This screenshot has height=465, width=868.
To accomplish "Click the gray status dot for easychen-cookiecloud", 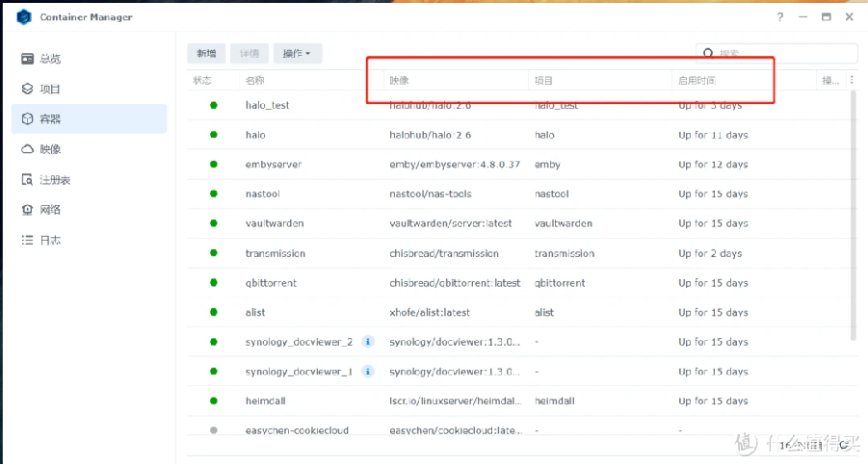I will pyautogui.click(x=214, y=430).
